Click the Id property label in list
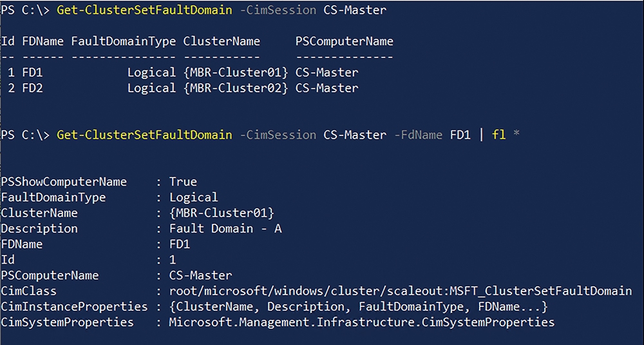 (x=8, y=260)
